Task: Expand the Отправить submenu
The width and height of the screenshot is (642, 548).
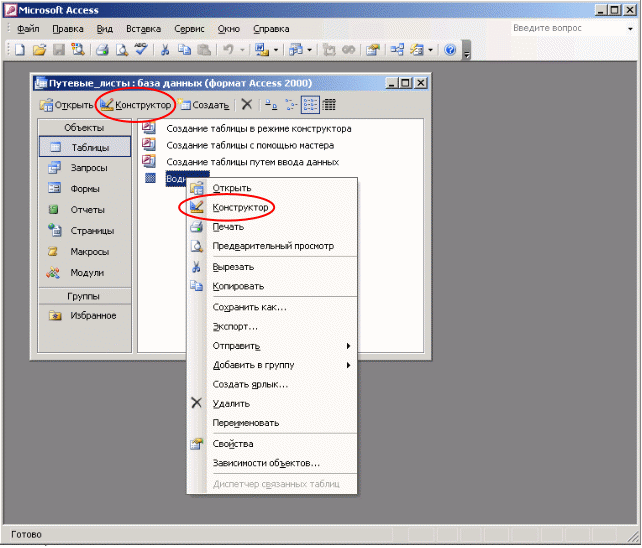Action: pos(348,346)
